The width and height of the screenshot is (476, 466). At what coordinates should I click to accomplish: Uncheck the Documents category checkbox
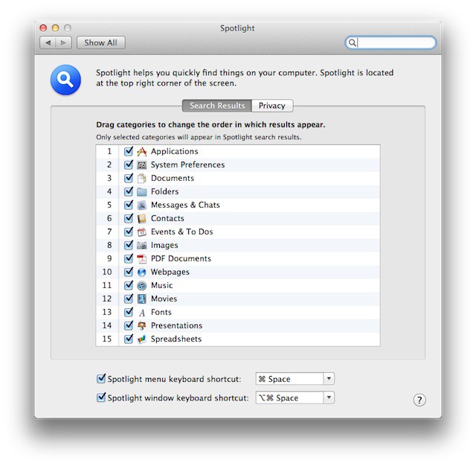(129, 178)
